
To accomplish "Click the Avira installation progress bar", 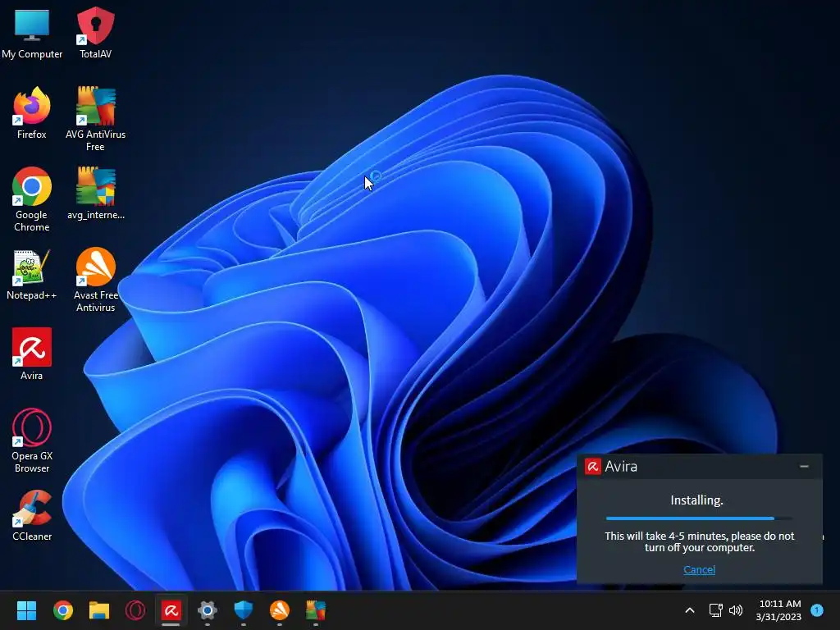I will pyautogui.click(x=699, y=518).
